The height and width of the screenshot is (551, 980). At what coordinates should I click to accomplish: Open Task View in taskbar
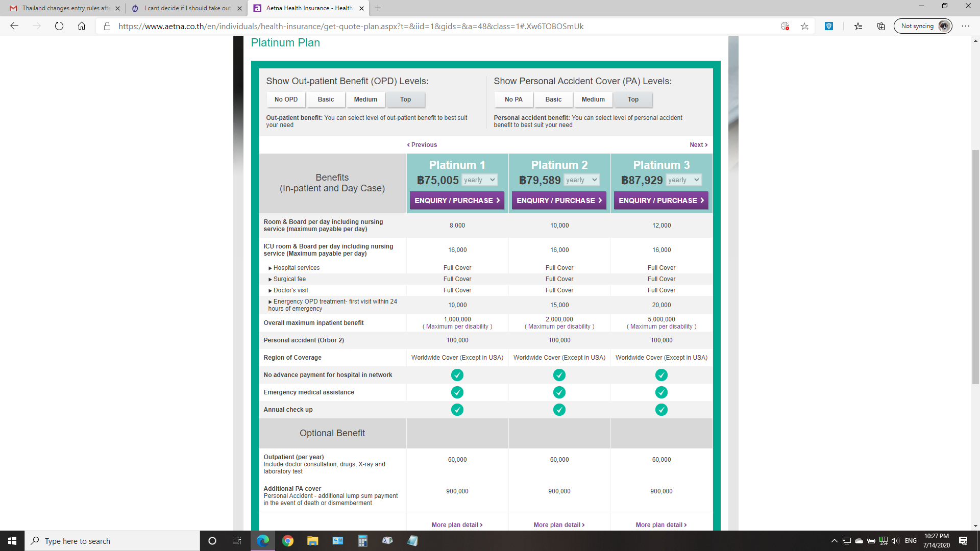236,541
